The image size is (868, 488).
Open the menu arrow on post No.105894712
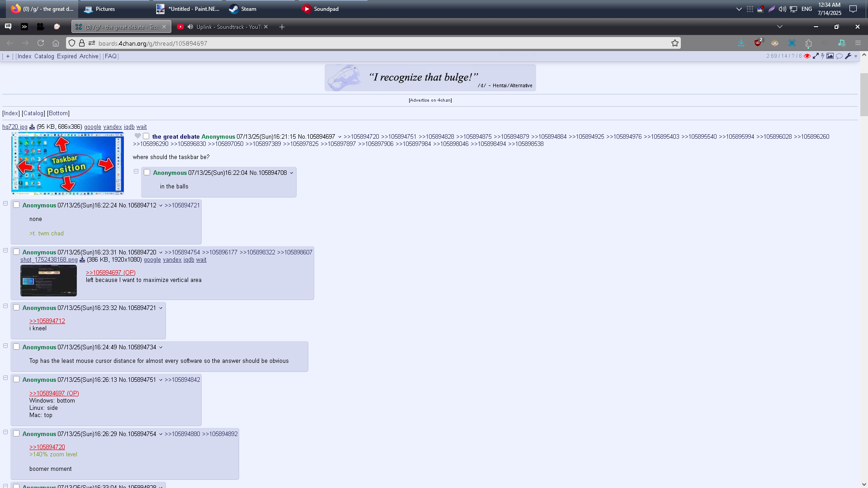click(160, 206)
